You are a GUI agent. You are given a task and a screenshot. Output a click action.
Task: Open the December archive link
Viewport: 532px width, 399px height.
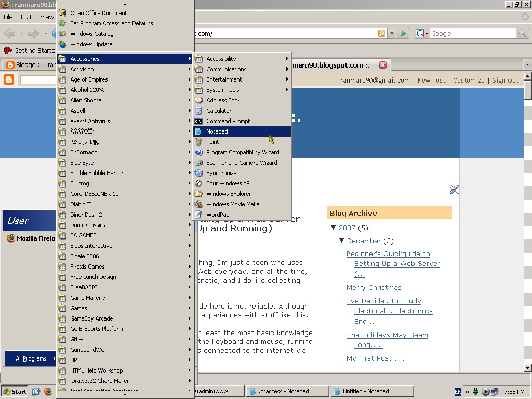pos(364,241)
